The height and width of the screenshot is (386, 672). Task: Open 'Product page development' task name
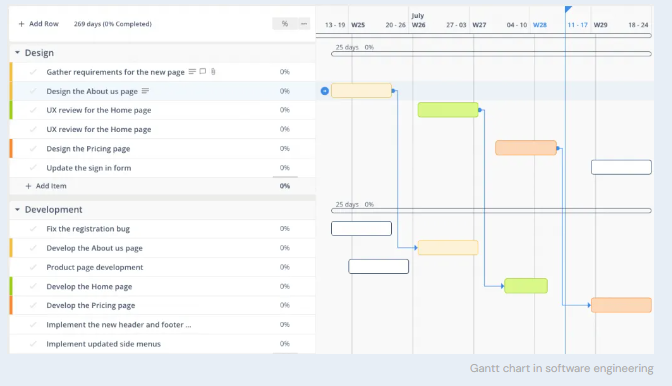pos(95,267)
